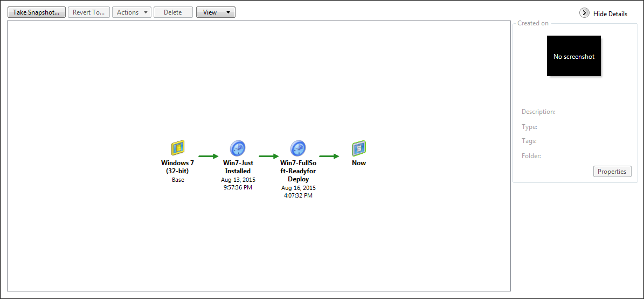Select the Win7-FullSoft-Readyfor Deploy name label
Image resolution: width=644 pixels, height=299 pixels.
pos(298,171)
